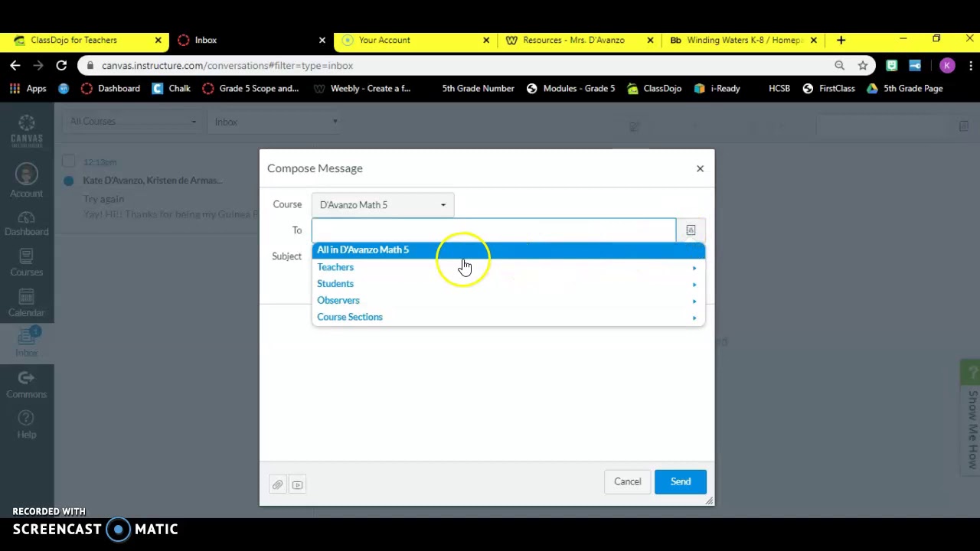Click inside the To recipient field
This screenshot has height=551, width=980.
coord(494,230)
